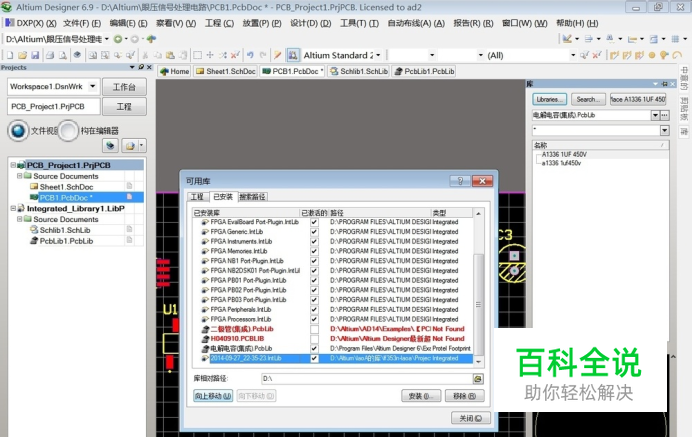The width and height of the screenshot is (692, 437).
Task: Click the Print Preview toolbar icon
Action: [63, 55]
